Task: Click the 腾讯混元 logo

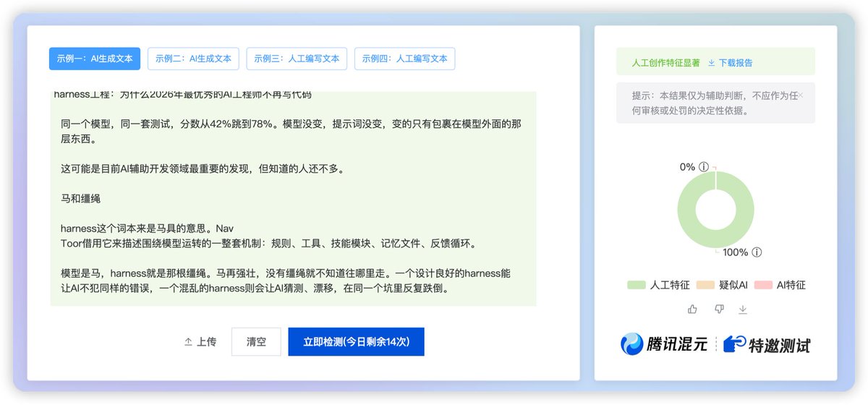Action: 663,344
